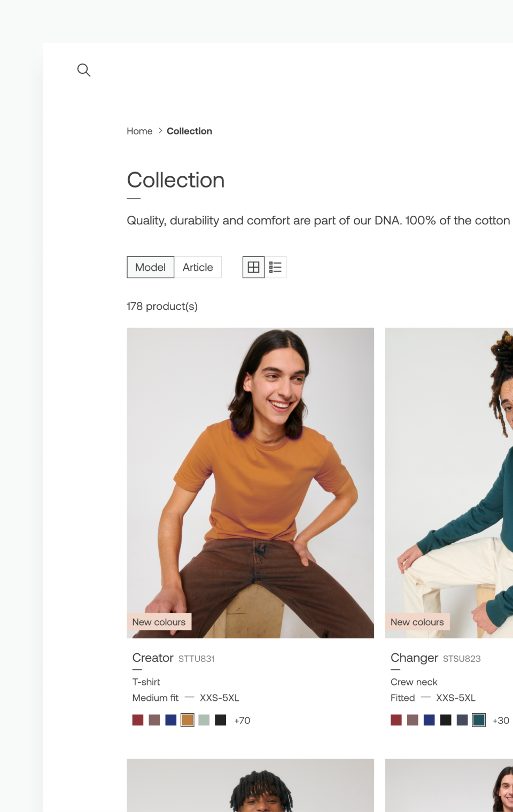
Task: Open the Changer STSU823 product title
Action: [414, 658]
